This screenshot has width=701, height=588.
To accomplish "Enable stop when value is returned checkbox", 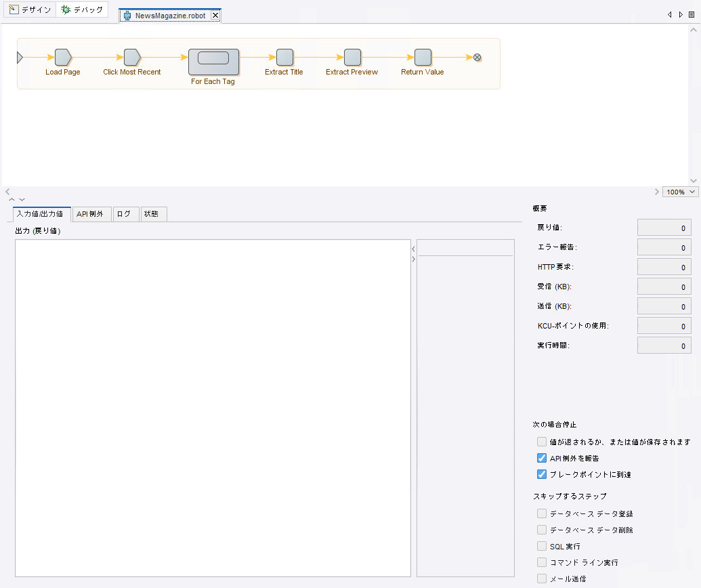I will (x=542, y=442).
